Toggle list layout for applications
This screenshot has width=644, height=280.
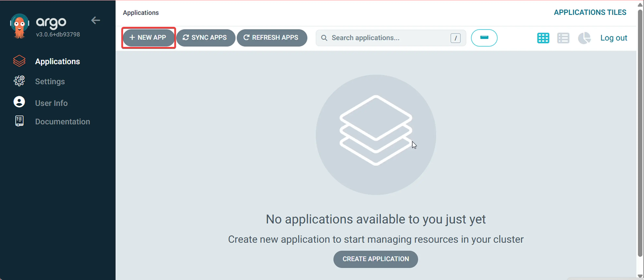(x=563, y=38)
